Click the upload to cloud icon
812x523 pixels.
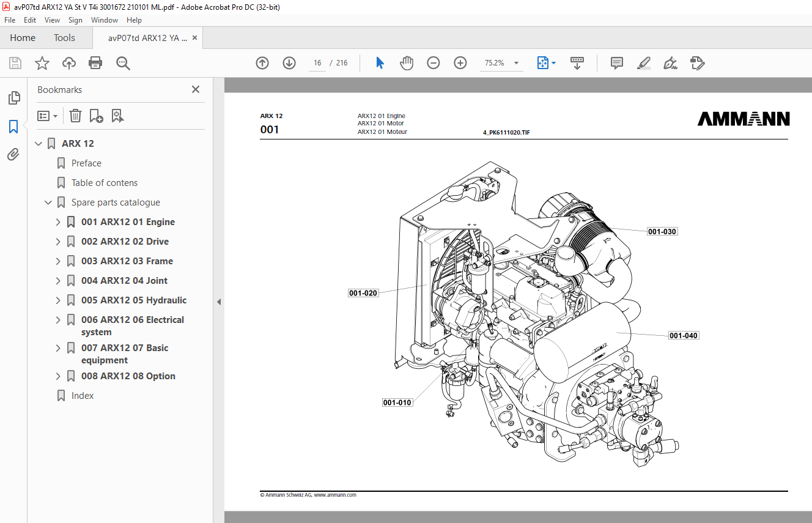(69, 63)
